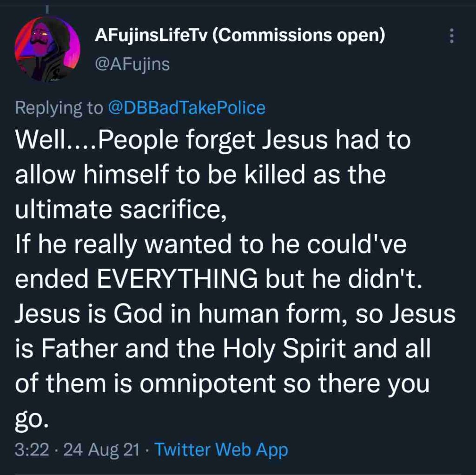476x475 pixels.
Task: Click the @AFujins handle
Action: 132,65
